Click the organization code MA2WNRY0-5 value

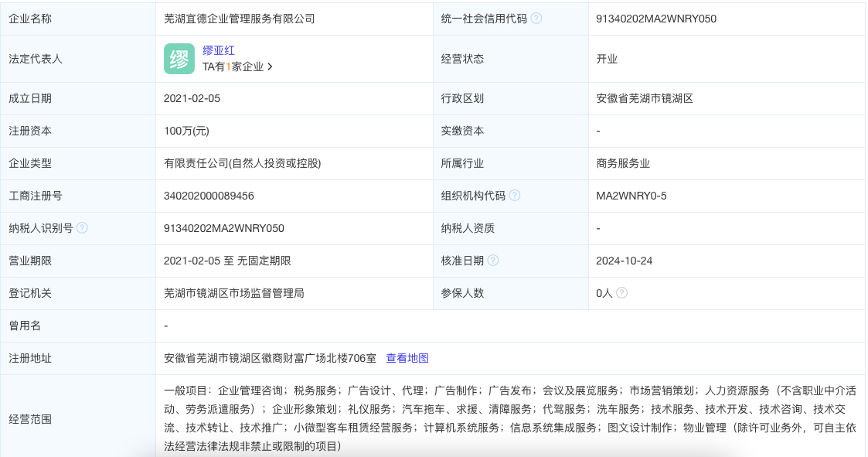tap(631, 196)
